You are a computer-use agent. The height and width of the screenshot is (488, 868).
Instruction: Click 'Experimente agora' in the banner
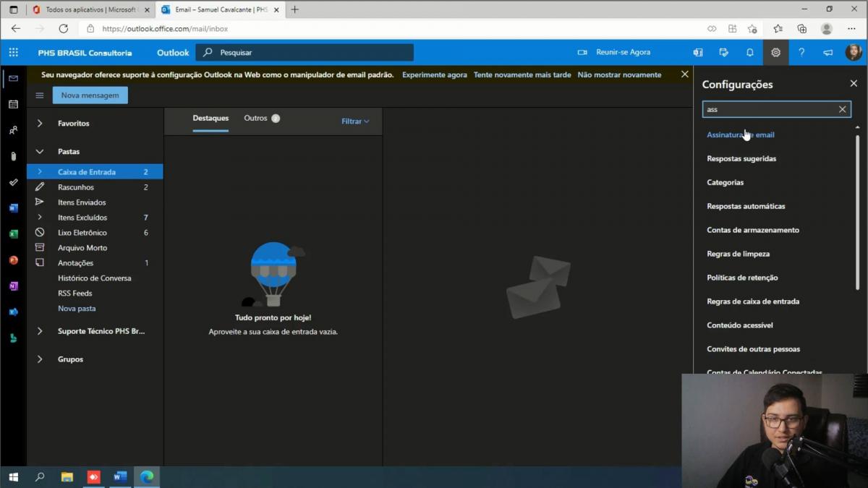pyautogui.click(x=435, y=74)
